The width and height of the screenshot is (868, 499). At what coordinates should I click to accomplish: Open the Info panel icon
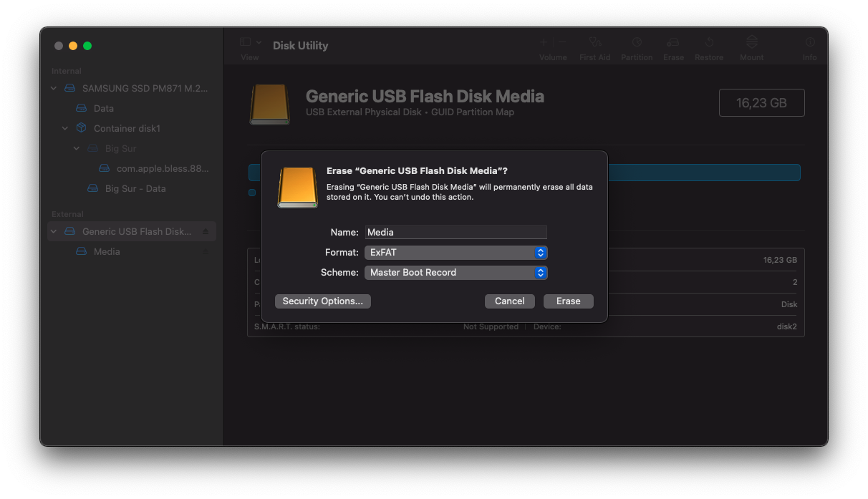(809, 43)
